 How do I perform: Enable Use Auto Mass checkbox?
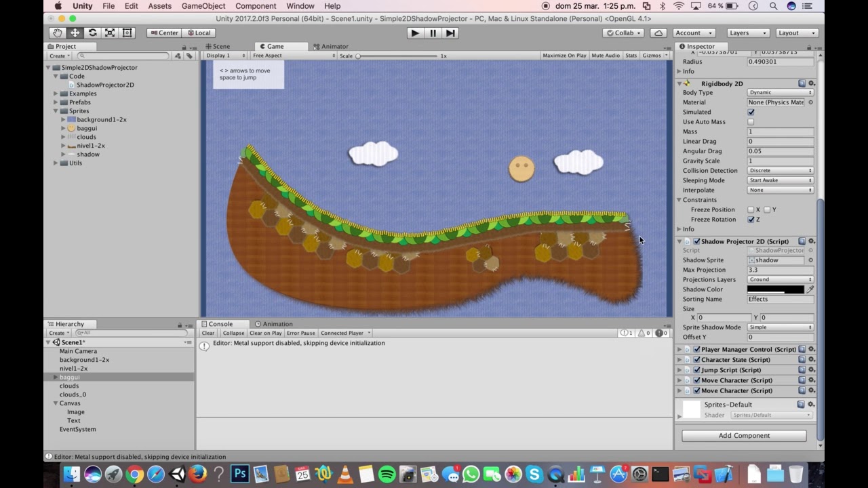[751, 122]
